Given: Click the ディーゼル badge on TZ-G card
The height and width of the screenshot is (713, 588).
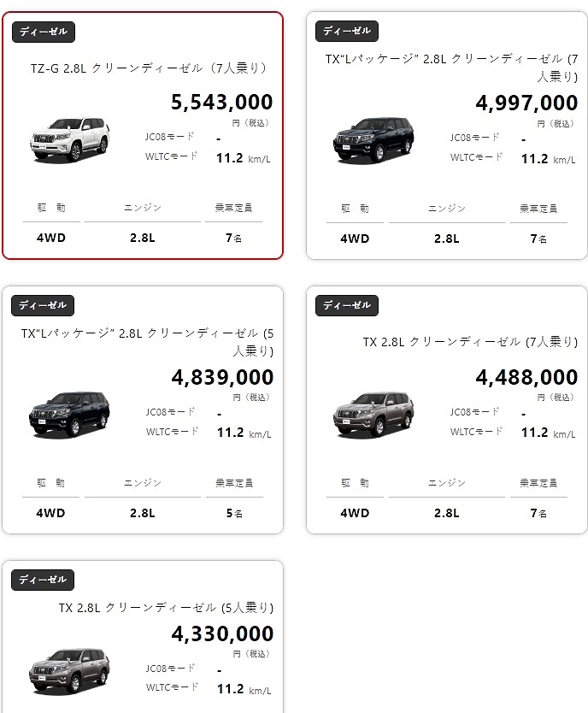Looking at the screenshot, I should point(44,32).
